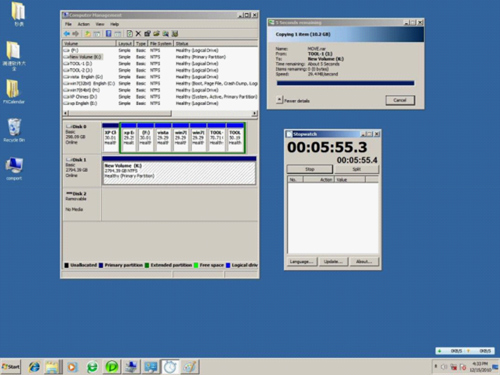Click the volume speaker icon in system tray
Viewport: 500px width, 375px height.
(444, 367)
